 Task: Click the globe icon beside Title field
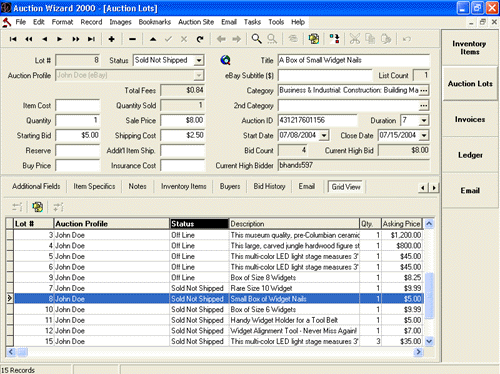coord(226,60)
